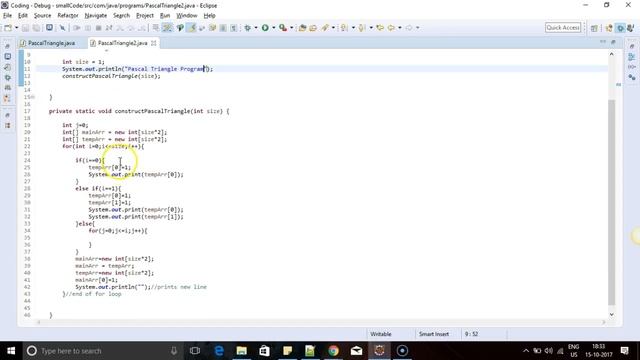640x360 pixels.
Task: Click the Suspend debug icon
Action: point(88,28)
